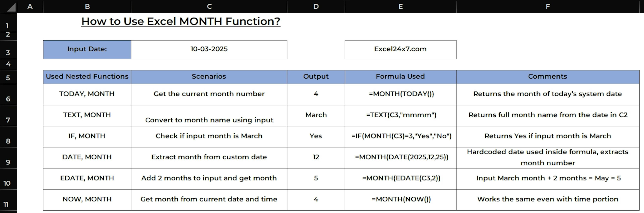Select row 9 header
This screenshot has width=644, height=213.
click(x=8, y=162)
